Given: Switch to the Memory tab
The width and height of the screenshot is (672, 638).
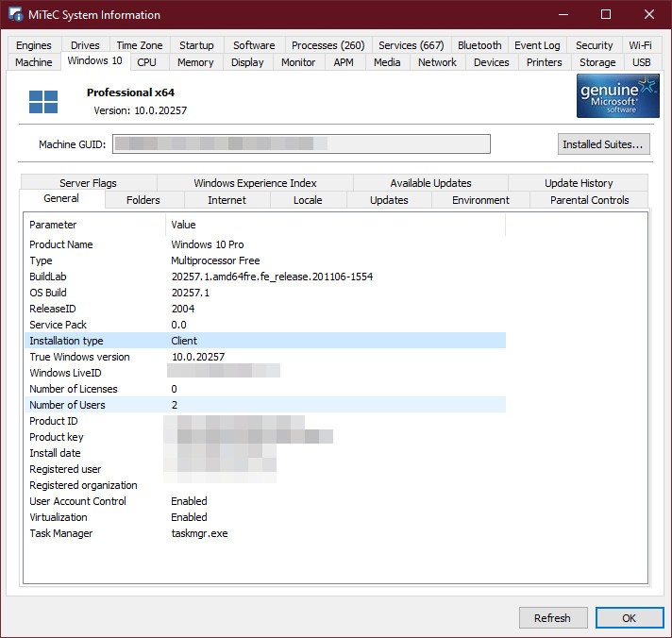Looking at the screenshot, I should click(x=195, y=62).
